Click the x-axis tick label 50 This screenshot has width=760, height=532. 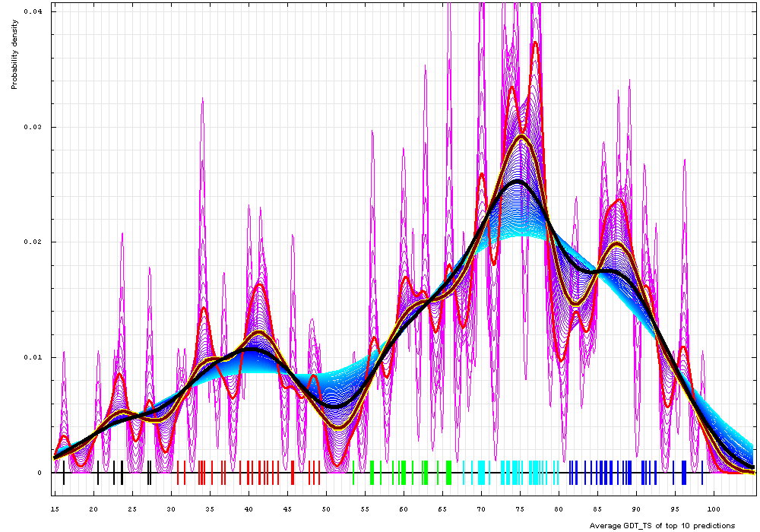click(x=326, y=508)
